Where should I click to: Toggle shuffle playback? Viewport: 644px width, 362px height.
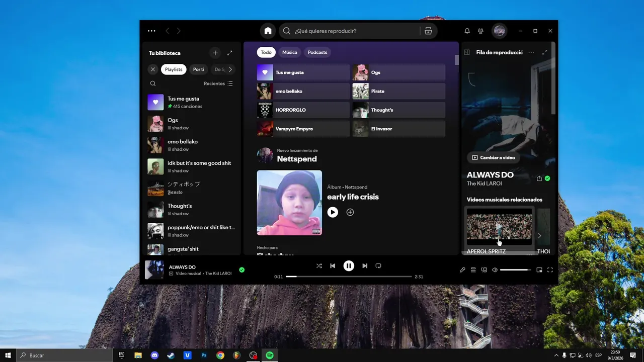[x=319, y=265]
